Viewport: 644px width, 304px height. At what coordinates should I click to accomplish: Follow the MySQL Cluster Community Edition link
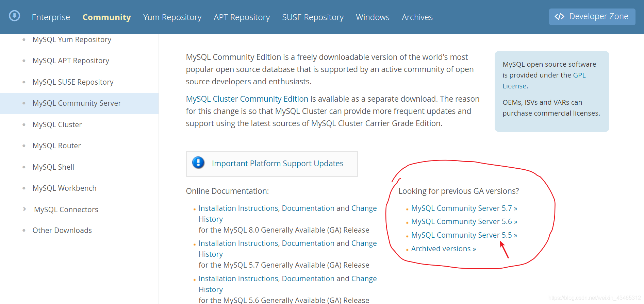click(x=247, y=99)
